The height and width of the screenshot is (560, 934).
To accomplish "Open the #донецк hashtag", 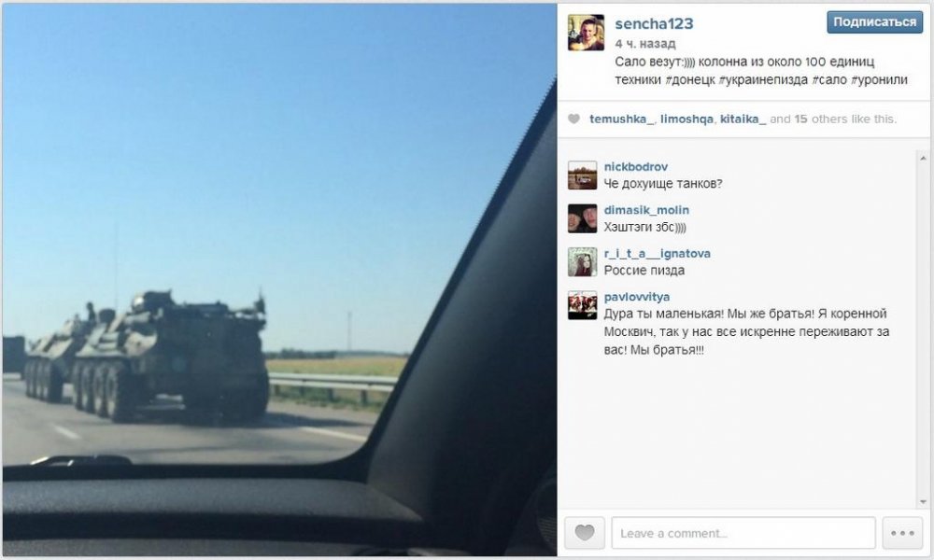I will (690, 79).
